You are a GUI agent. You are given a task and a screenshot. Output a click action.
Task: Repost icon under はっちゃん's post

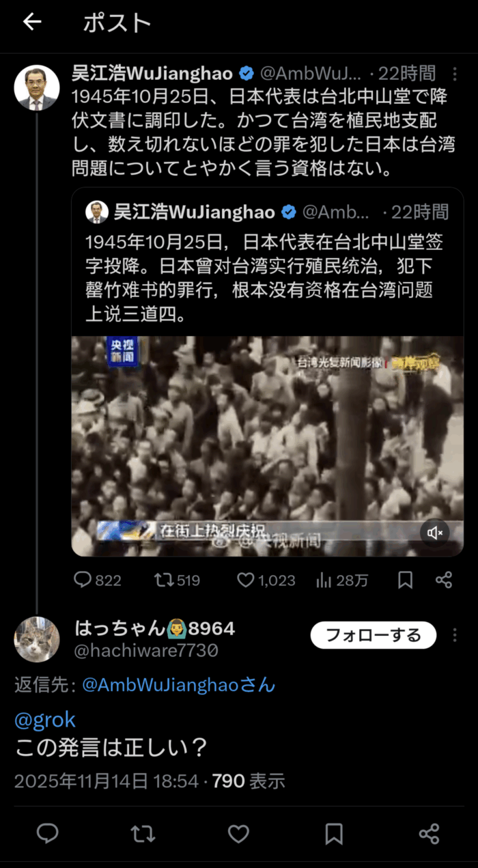coord(143,833)
